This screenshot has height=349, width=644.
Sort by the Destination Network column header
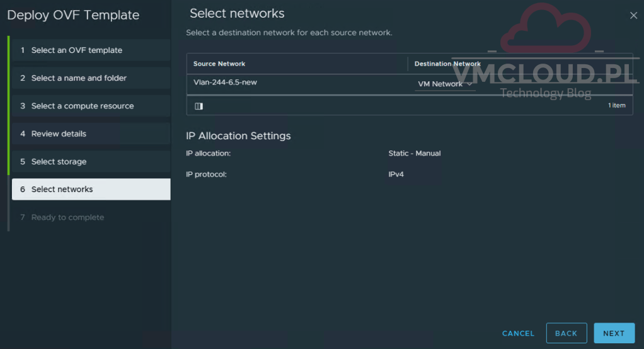447,64
